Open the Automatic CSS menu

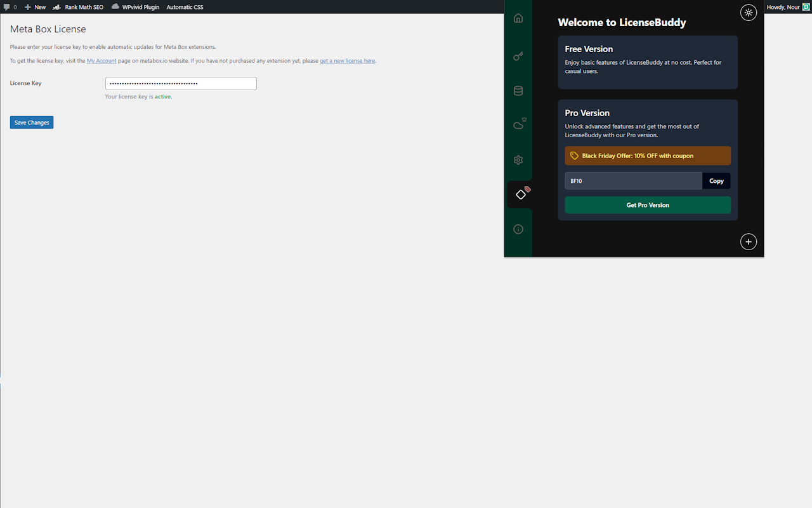tap(185, 7)
